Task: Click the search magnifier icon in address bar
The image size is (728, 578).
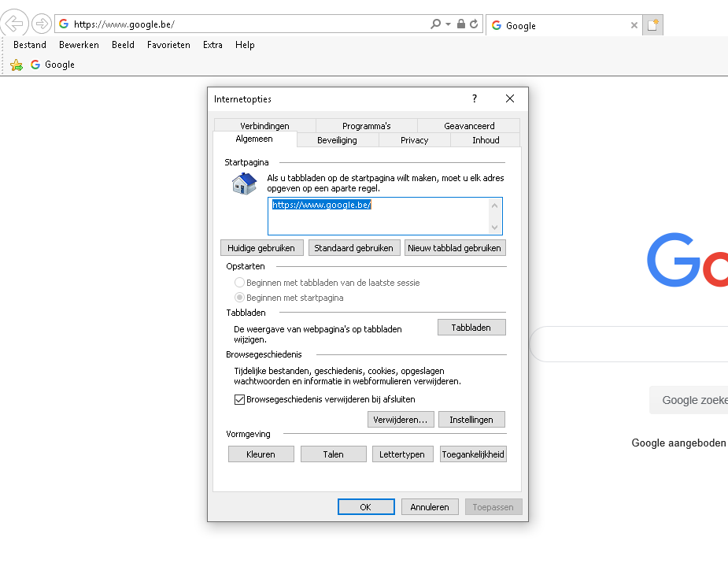Action: click(x=435, y=24)
